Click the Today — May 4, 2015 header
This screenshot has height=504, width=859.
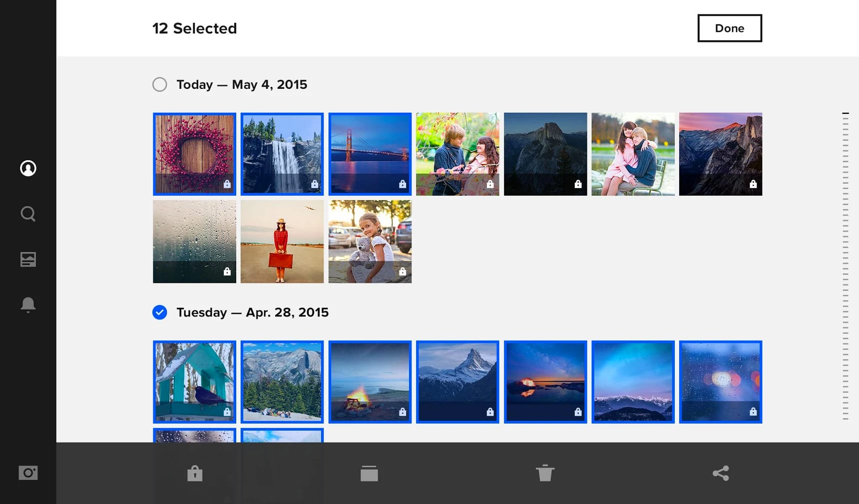coord(241,84)
